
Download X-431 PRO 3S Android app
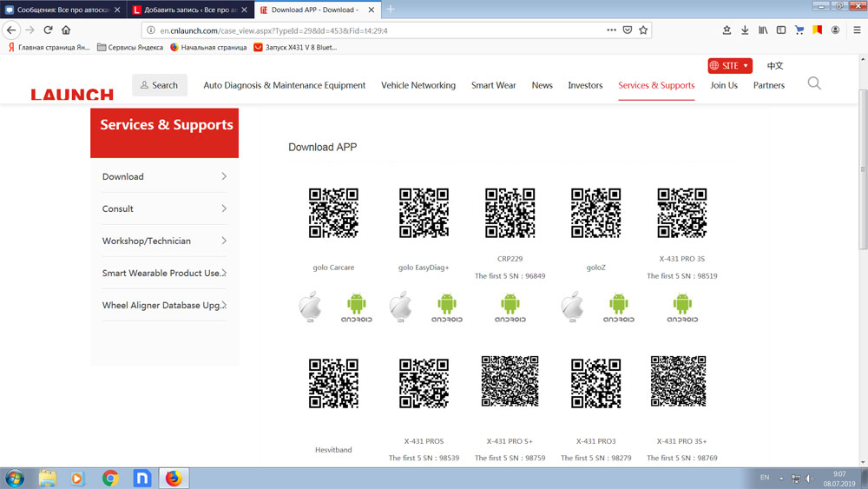[682, 308]
